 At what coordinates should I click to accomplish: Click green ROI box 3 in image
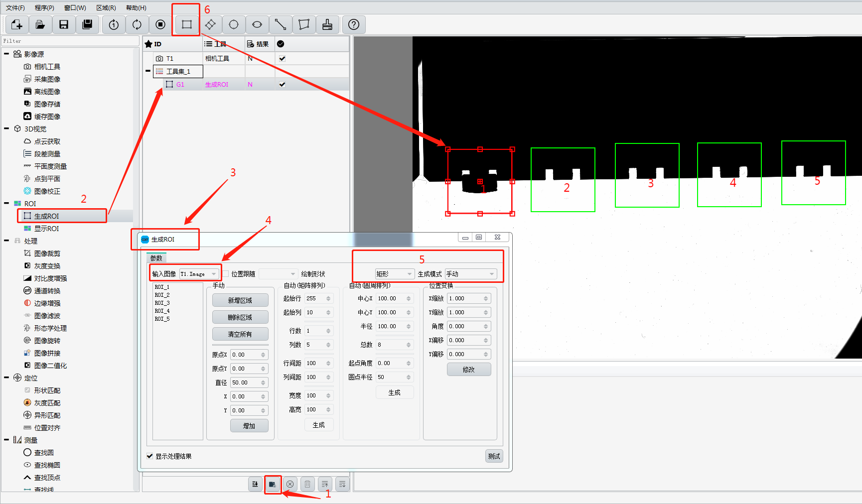647,175
